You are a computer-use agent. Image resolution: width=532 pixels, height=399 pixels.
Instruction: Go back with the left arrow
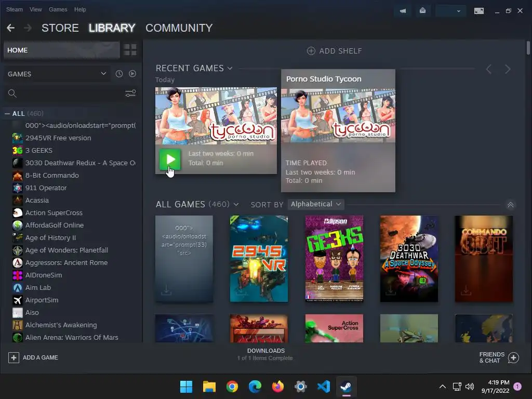(10, 28)
